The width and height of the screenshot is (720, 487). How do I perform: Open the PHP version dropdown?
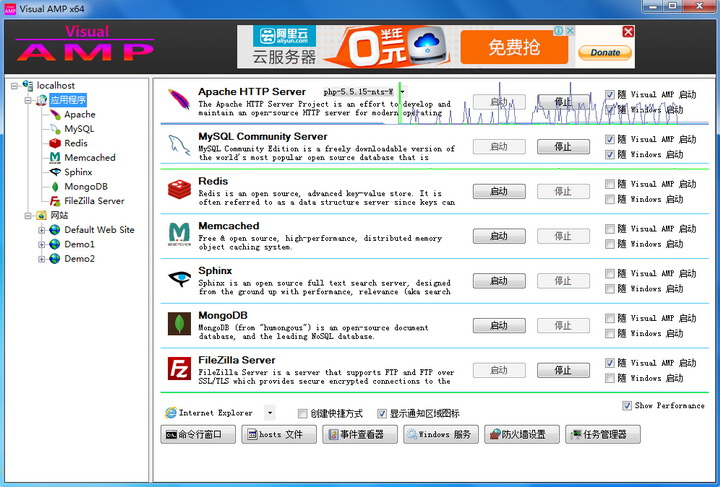[403, 92]
